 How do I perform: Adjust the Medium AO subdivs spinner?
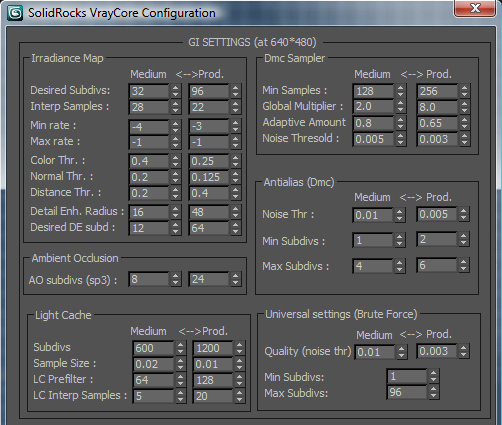(x=175, y=279)
